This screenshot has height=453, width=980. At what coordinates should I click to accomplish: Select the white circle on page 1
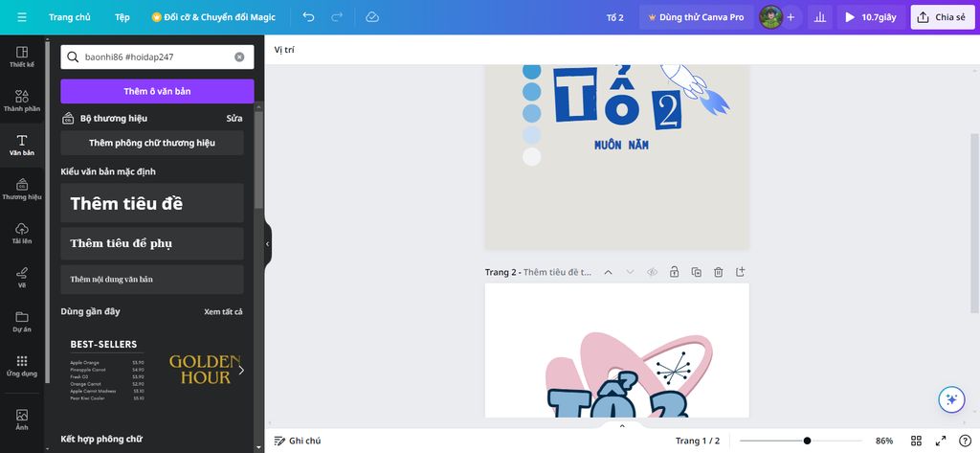click(532, 156)
